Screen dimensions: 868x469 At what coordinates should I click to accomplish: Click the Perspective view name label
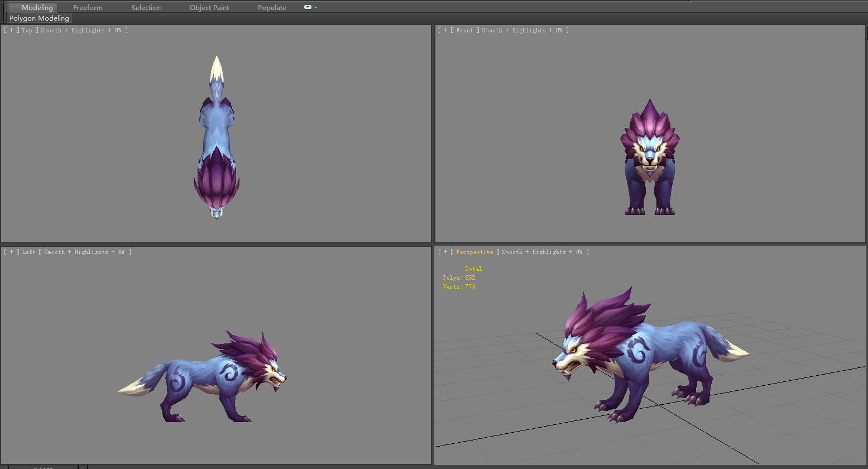click(x=474, y=252)
